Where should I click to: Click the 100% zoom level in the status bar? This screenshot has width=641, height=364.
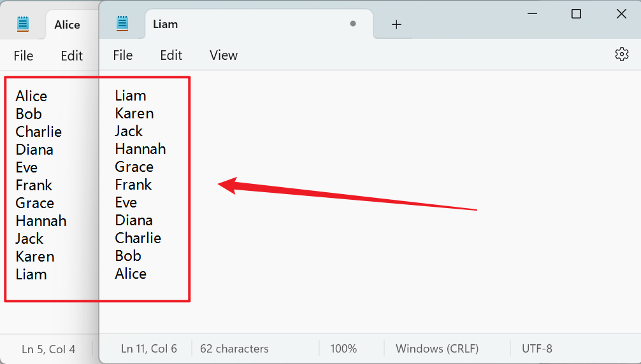click(343, 349)
